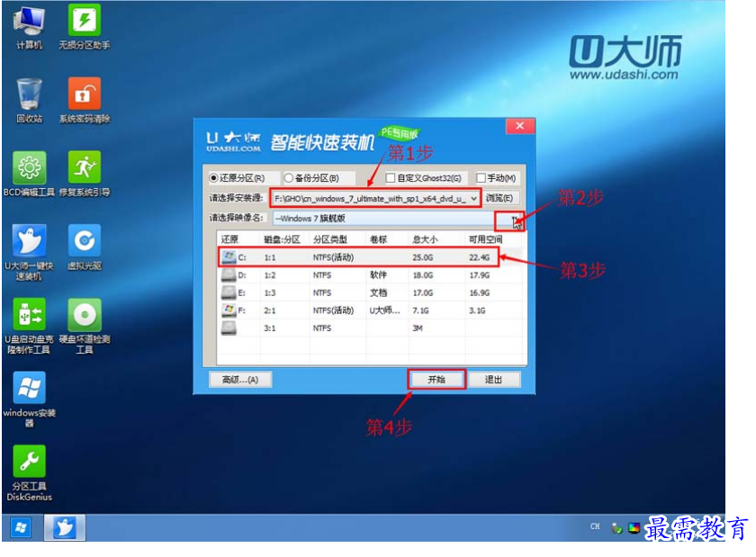Click the Windows Start button
Viewport: 756px width, 557px height.
tap(21, 527)
